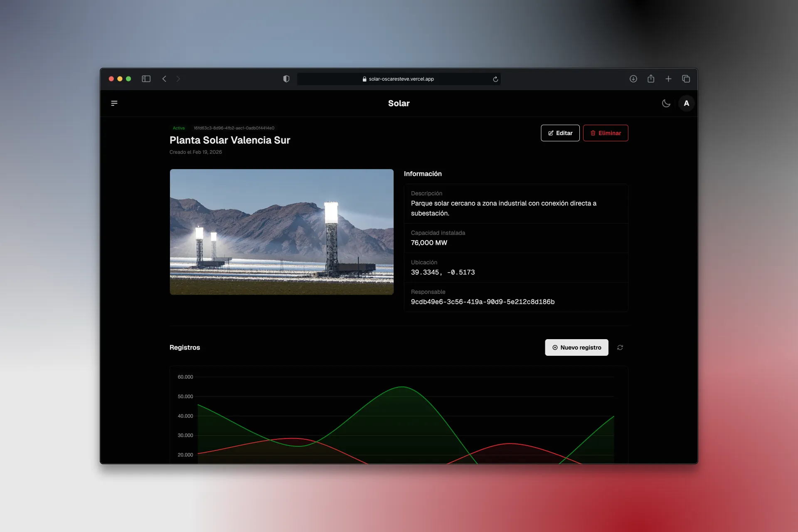Open the Safari share sheet
The height and width of the screenshot is (532, 798).
pos(650,79)
